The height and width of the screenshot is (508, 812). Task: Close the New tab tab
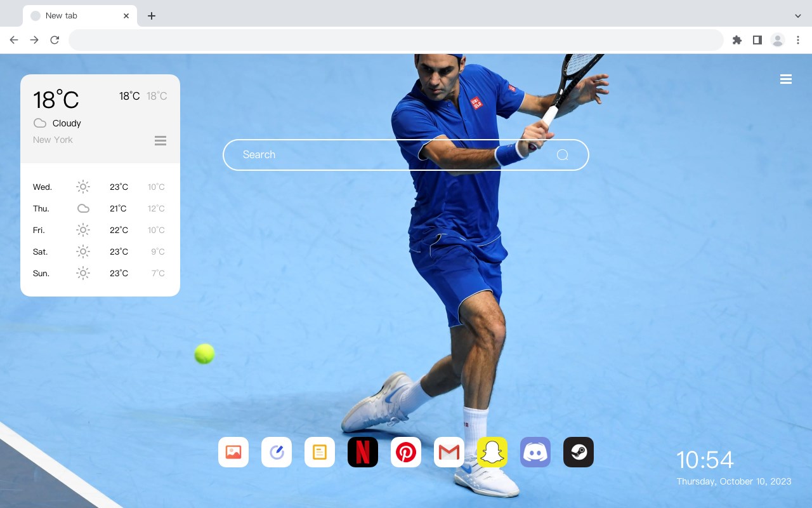click(x=126, y=16)
